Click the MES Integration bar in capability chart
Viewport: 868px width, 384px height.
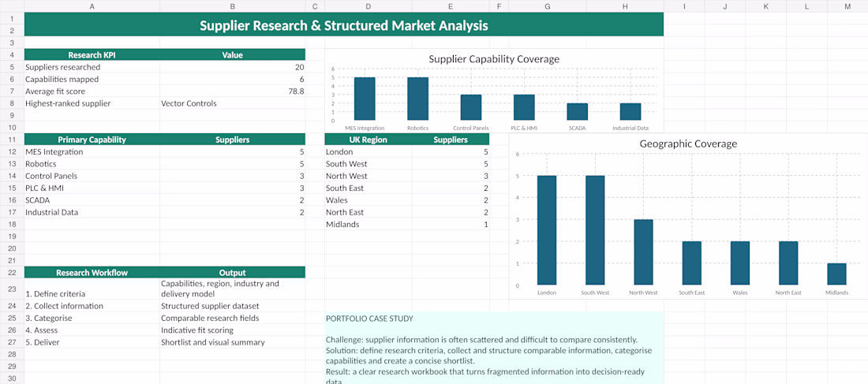pos(365,99)
